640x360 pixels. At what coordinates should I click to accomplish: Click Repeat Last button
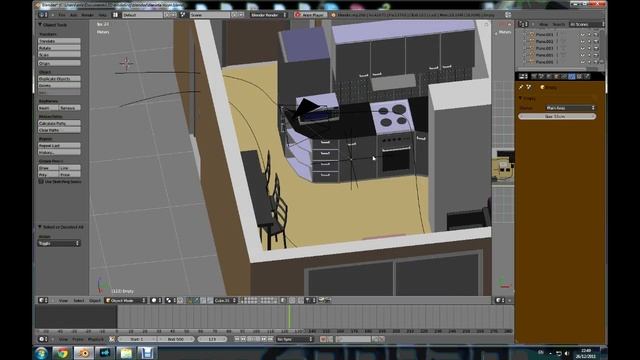click(59, 145)
